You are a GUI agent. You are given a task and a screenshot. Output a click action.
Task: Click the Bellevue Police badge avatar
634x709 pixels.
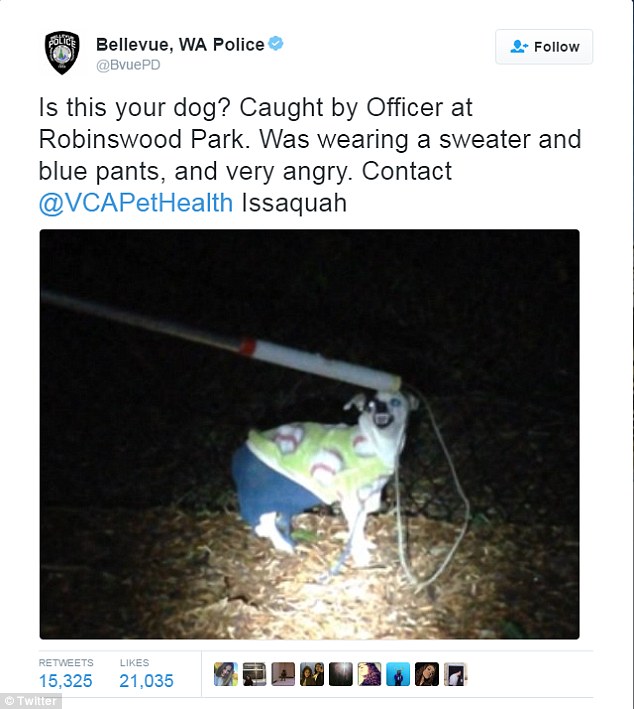click(x=62, y=52)
